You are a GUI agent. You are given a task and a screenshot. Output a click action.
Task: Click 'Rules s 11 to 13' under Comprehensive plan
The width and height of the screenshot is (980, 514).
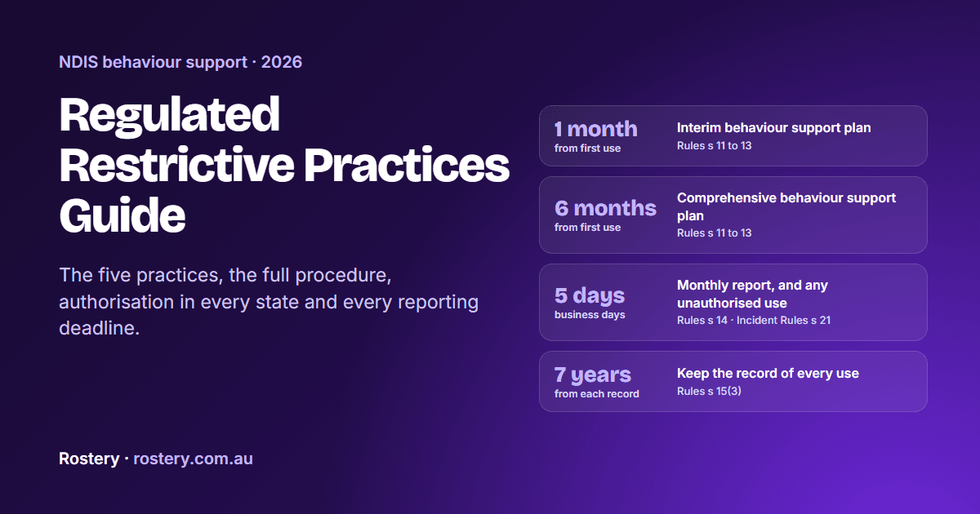(x=714, y=233)
